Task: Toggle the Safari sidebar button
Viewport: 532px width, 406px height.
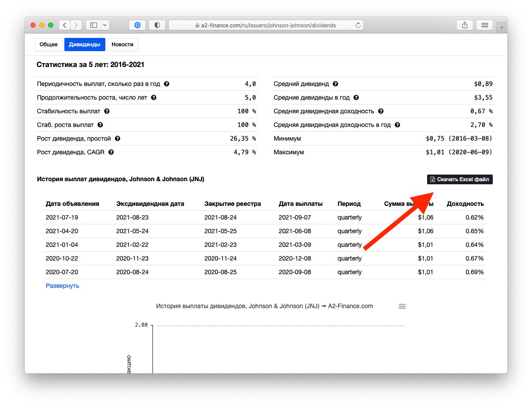Action: pyautogui.click(x=93, y=25)
